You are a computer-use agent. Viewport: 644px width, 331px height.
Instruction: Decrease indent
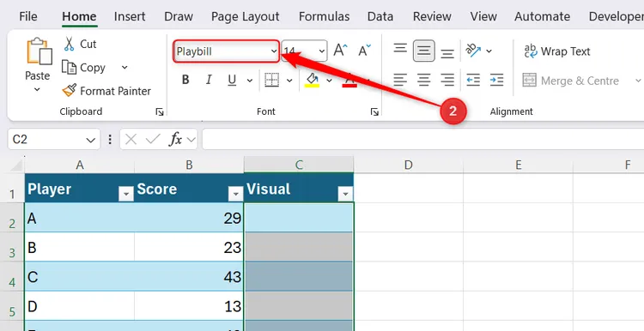(473, 80)
